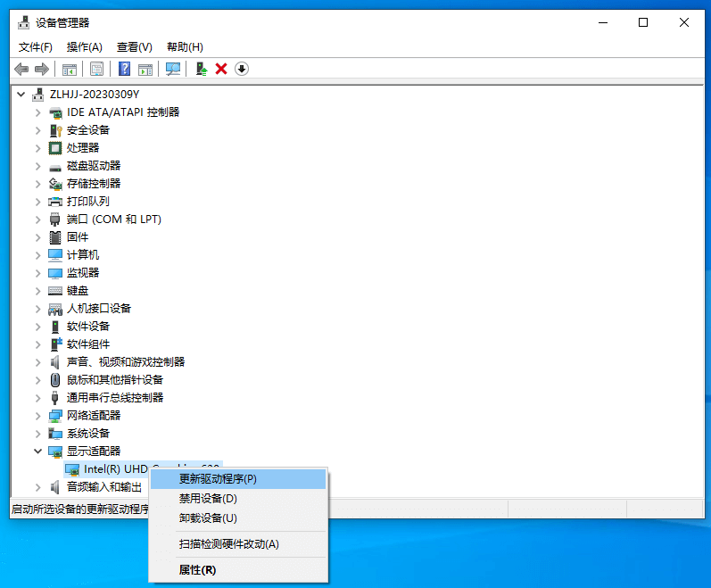Image resolution: width=711 pixels, height=588 pixels.
Task: Select the 显示适配器 tree label
Action: [94, 451]
